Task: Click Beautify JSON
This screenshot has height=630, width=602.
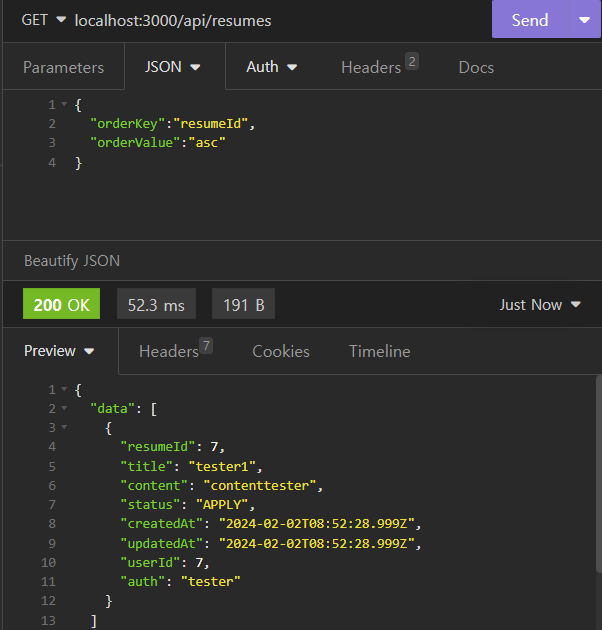Action: click(x=72, y=261)
